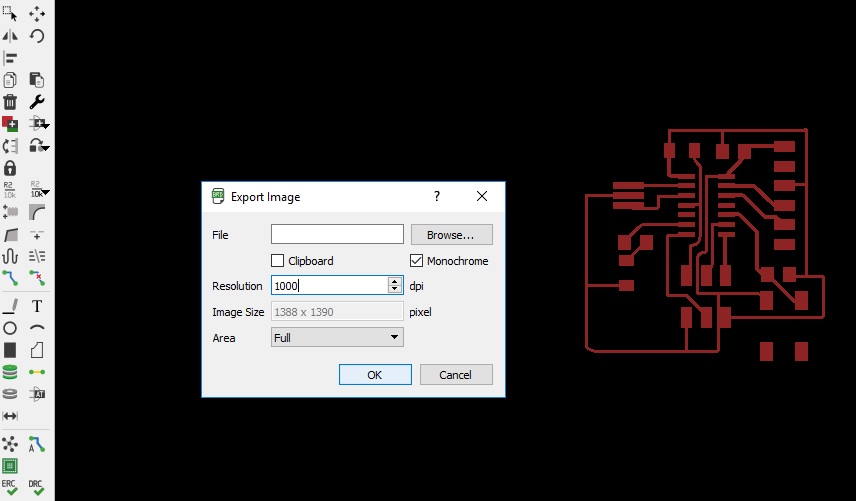This screenshot has height=501, width=856.
Task: Expand the Area dropdown set to Full
Action: (x=337, y=337)
